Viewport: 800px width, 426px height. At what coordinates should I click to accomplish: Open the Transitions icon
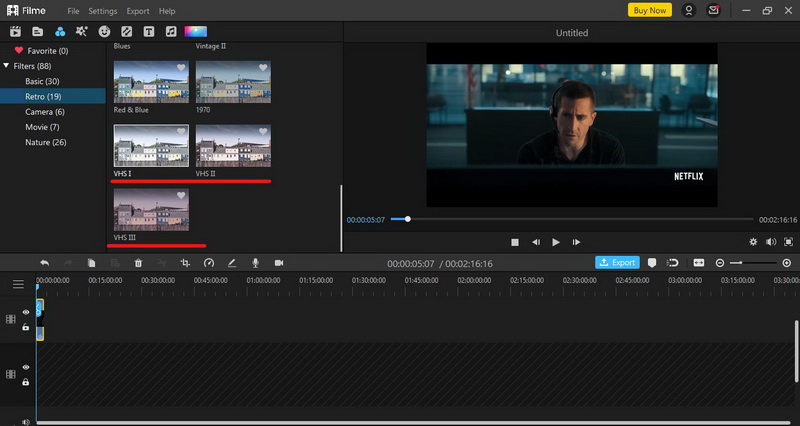pos(127,32)
